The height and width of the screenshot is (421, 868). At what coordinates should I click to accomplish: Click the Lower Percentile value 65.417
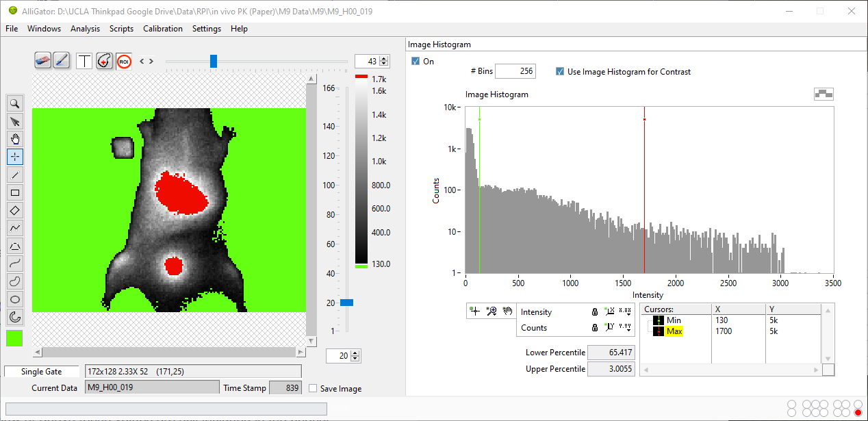point(611,353)
